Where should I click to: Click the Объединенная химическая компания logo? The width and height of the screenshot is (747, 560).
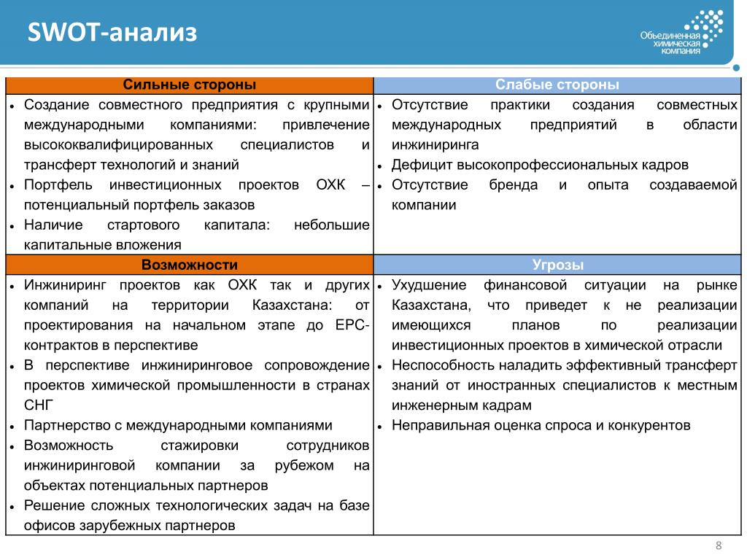pyautogui.click(x=682, y=32)
